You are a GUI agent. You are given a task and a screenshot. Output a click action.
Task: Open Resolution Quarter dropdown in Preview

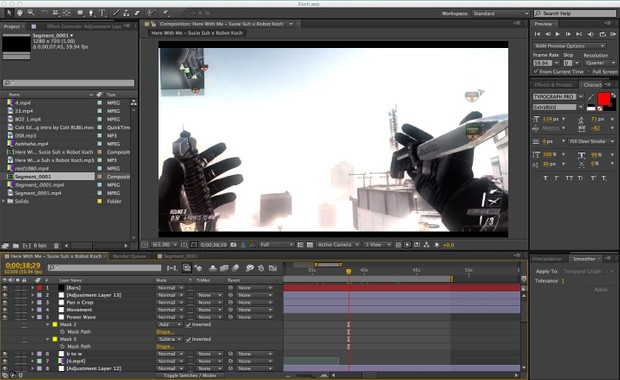coord(600,63)
